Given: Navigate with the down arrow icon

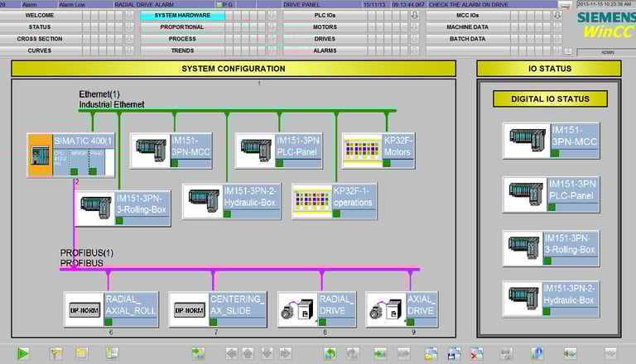Looking at the screenshot, I should 267,353.
